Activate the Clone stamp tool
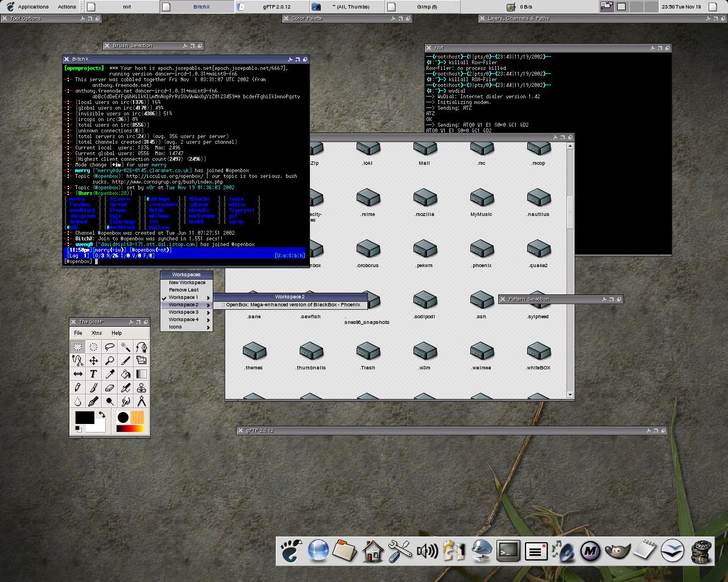Screen dimensions: 728x582 (142, 388)
